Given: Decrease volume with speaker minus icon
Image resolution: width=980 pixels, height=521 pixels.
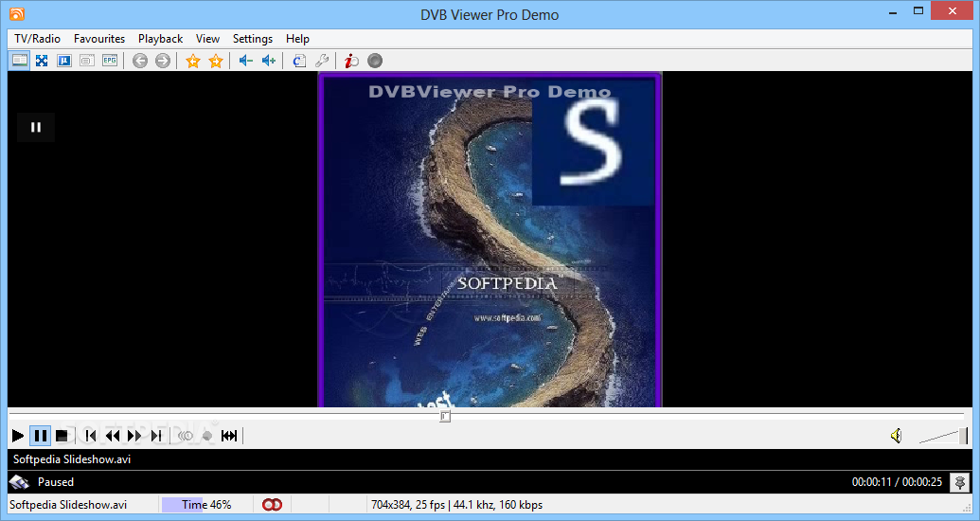Looking at the screenshot, I should click(245, 61).
